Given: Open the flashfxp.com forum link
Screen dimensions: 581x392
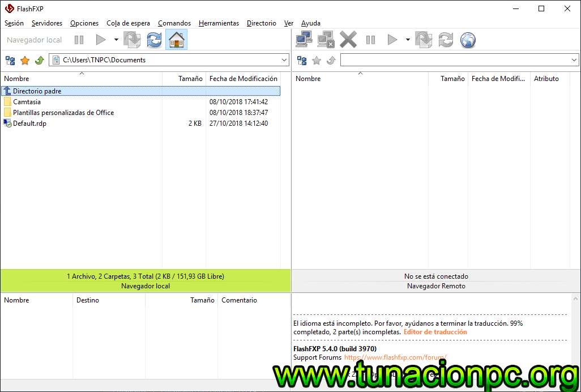Looking at the screenshot, I should (x=395, y=357).
